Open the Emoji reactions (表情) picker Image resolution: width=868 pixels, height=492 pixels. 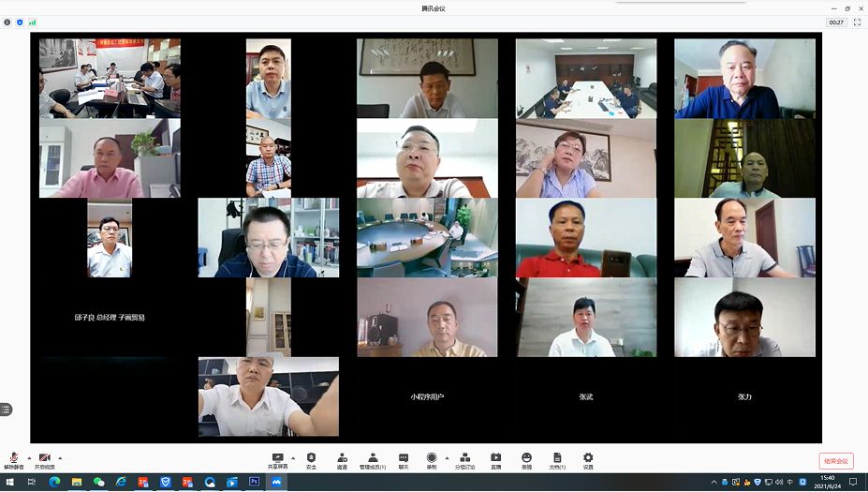pyautogui.click(x=526, y=460)
